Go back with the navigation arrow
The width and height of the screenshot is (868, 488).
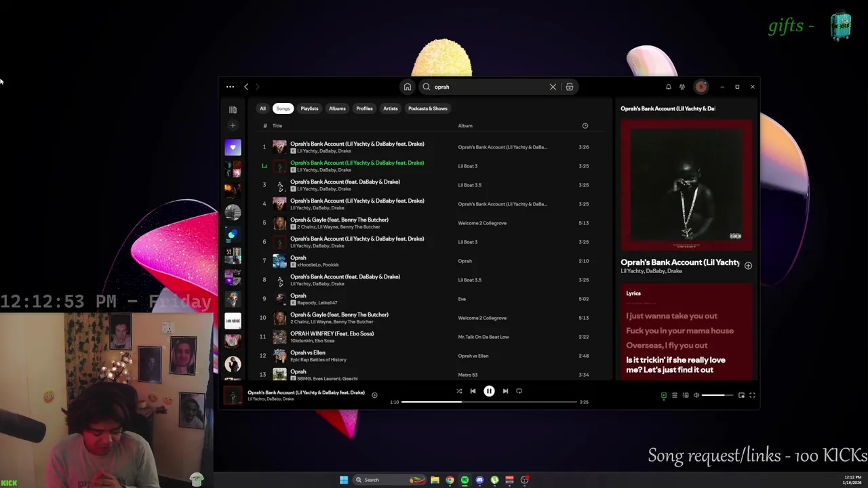246,87
